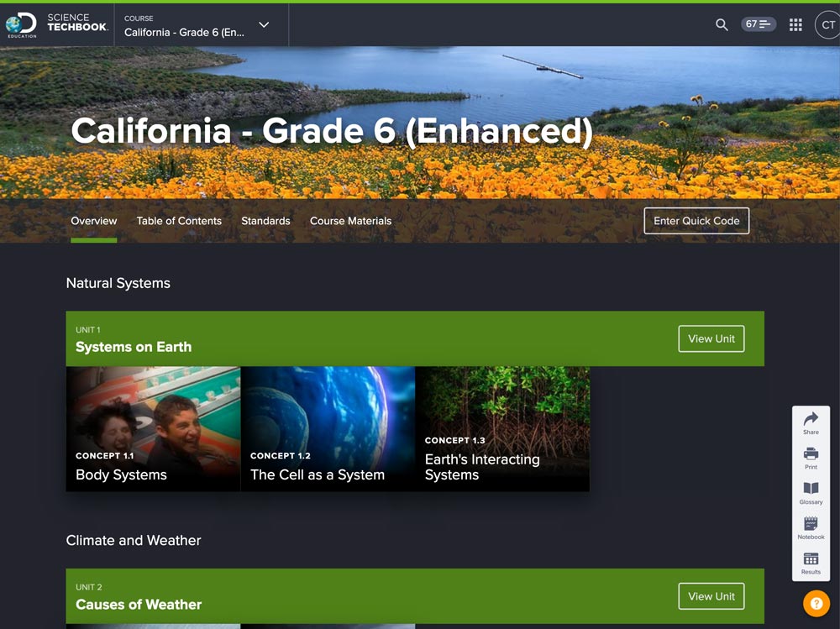
Task: Click the 67 reading level badge
Action: pos(759,24)
